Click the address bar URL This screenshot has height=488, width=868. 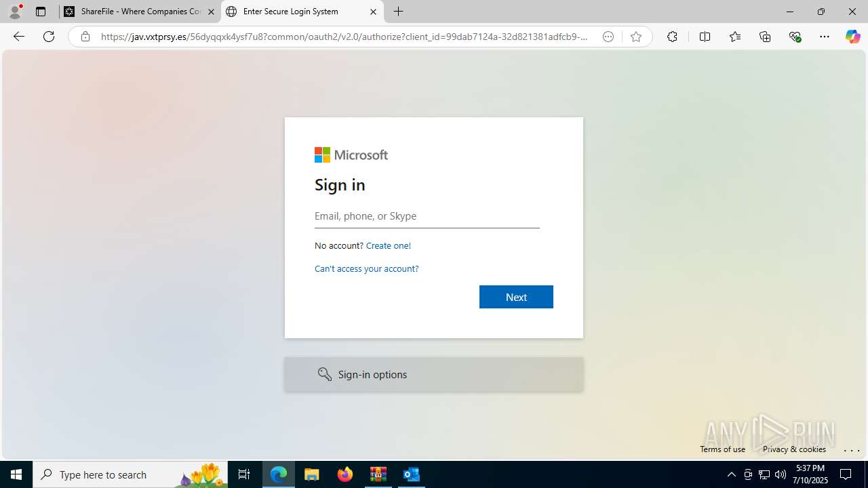coord(344,37)
